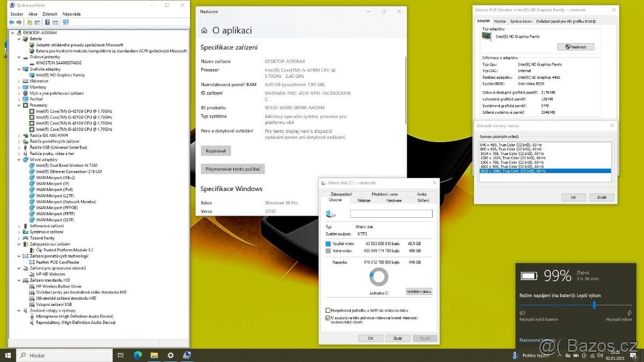644x362 pixels.
Task: Switch to the Hardware tab in disk properties
Action: click(x=393, y=200)
